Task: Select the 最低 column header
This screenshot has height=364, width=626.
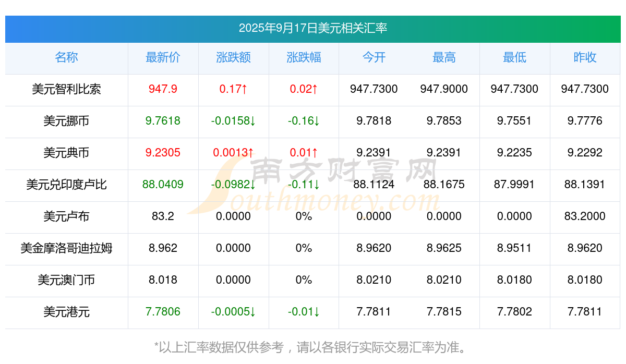Action: (x=514, y=57)
